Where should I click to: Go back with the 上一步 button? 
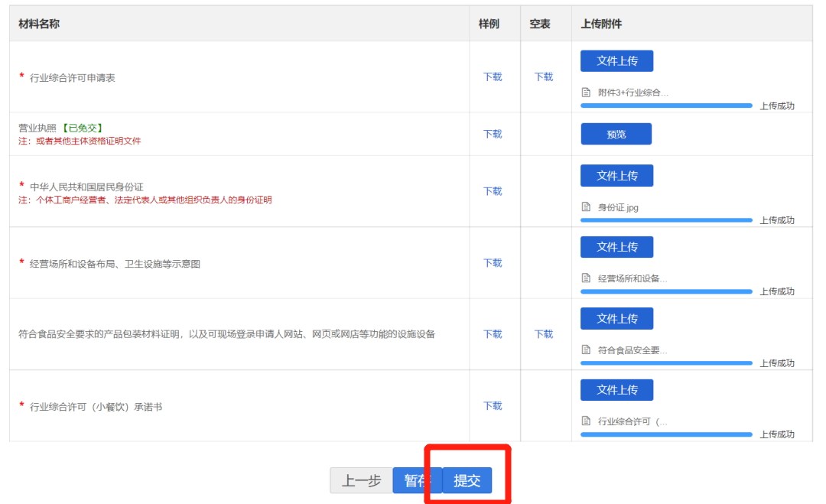point(361,480)
